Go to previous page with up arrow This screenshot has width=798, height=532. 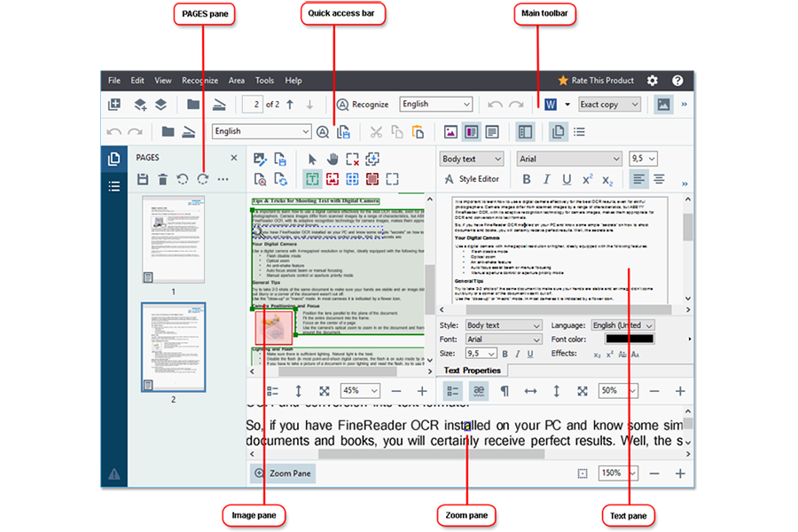290,105
